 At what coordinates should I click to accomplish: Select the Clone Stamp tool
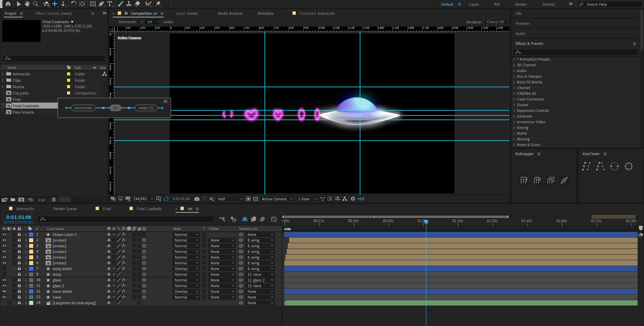pyautogui.click(x=128, y=4)
